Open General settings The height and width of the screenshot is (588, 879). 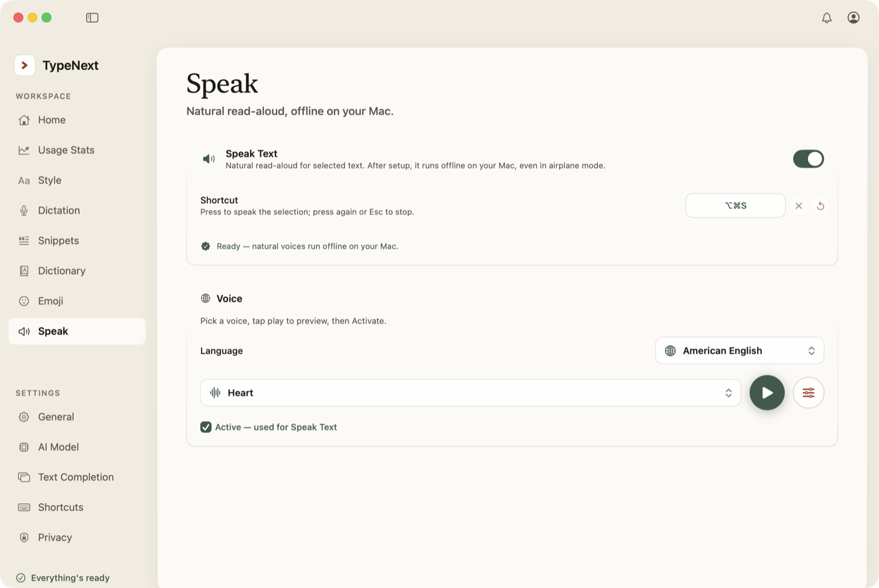(77, 417)
